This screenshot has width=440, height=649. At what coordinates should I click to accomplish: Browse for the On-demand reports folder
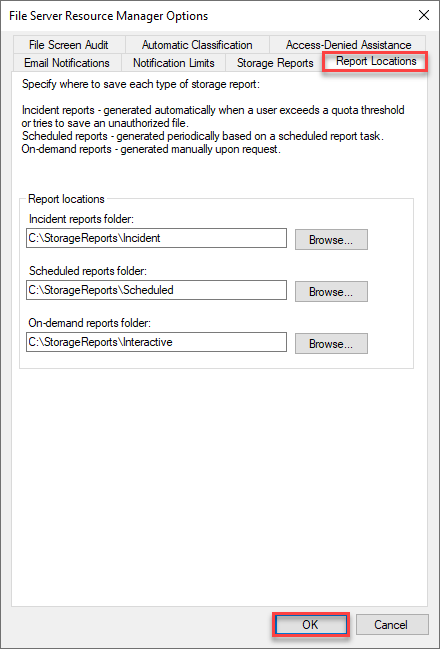(331, 344)
